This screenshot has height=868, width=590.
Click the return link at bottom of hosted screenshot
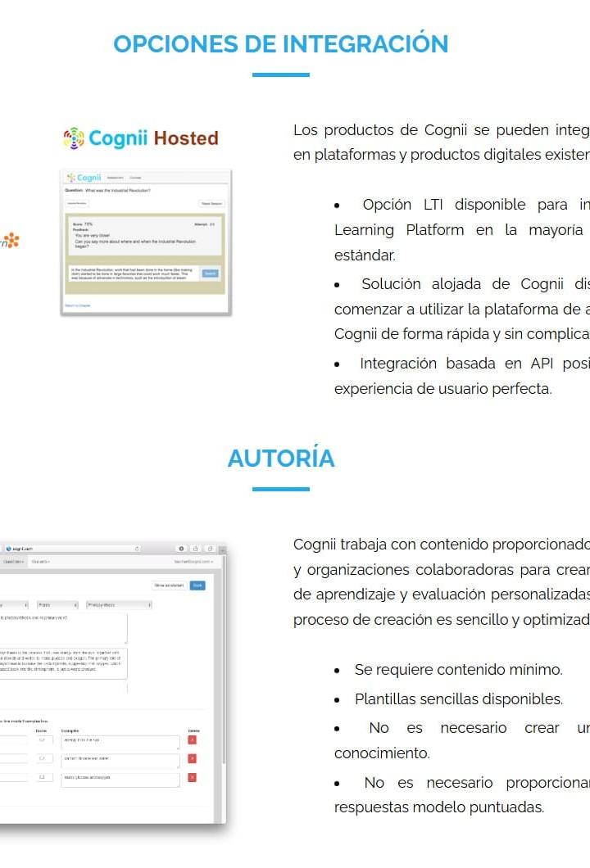78,305
